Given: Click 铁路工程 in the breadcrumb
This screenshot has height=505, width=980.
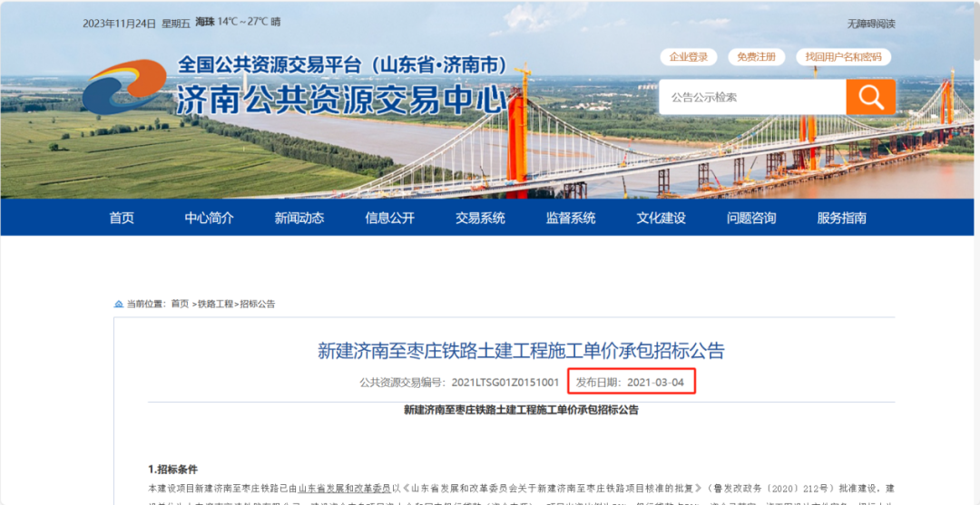Looking at the screenshot, I should click(x=216, y=304).
